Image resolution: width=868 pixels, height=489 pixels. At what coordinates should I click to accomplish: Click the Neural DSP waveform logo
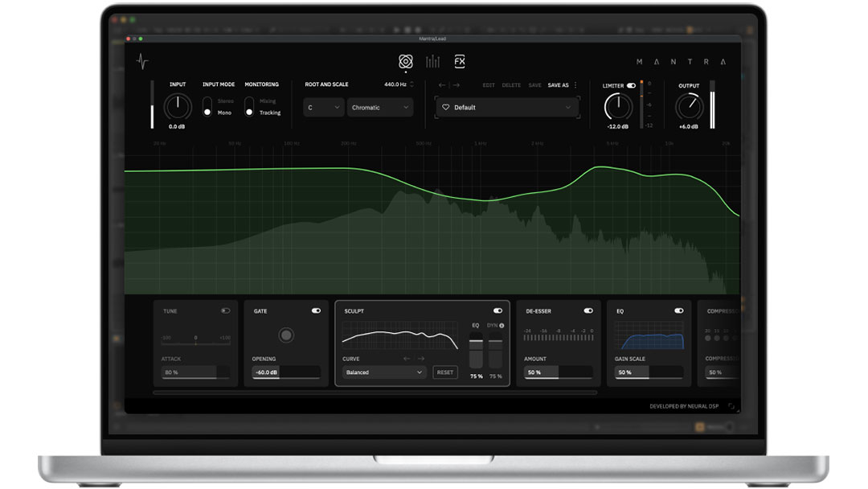point(142,61)
